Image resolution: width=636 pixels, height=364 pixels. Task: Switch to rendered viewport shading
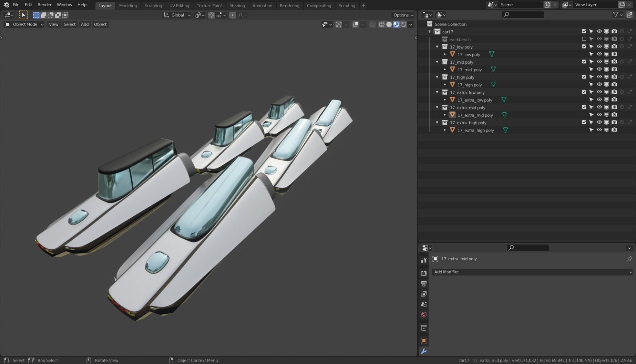403,24
